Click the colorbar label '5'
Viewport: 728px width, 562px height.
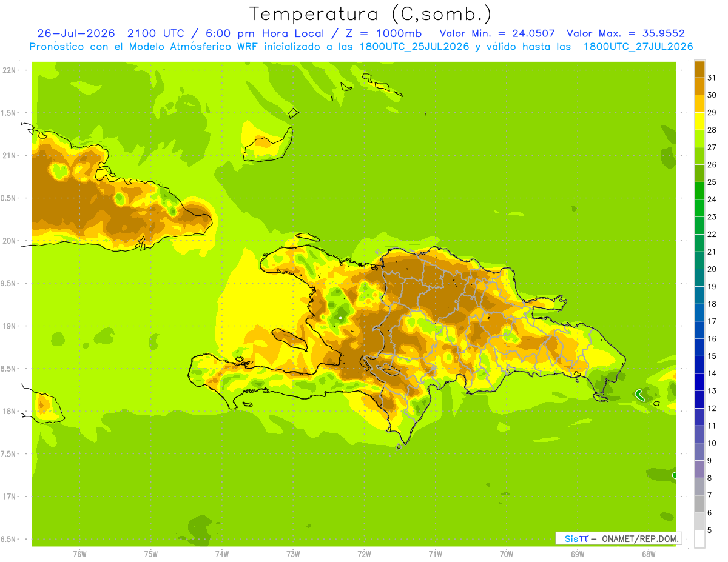(709, 530)
